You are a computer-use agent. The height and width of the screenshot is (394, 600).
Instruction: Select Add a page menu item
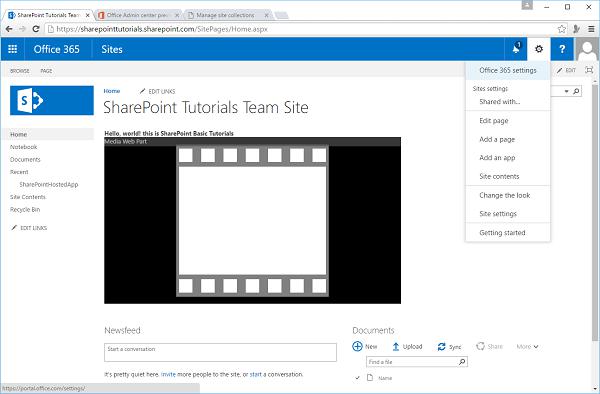click(x=508, y=140)
